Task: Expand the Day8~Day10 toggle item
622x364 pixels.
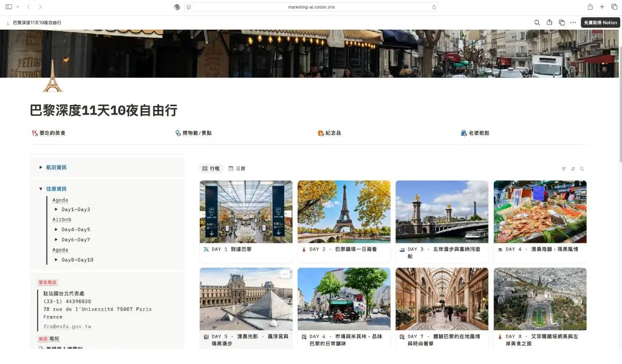Action: point(56,260)
